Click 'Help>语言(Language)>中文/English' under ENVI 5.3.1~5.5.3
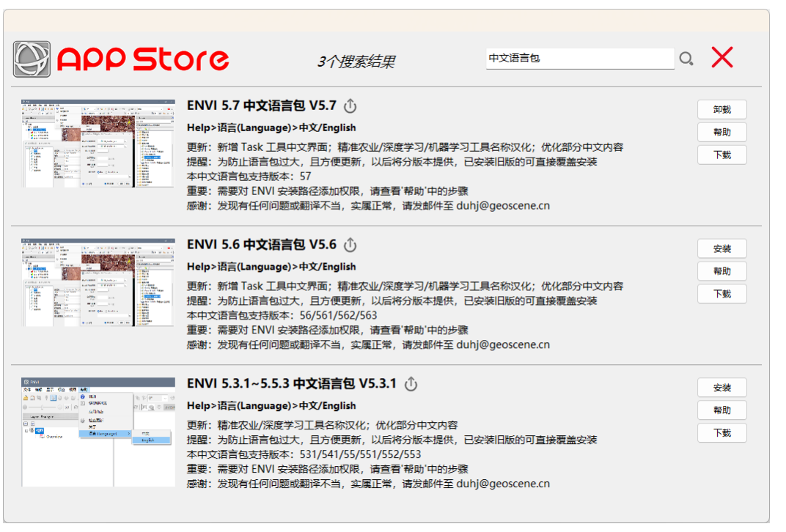The image size is (786, 532). [x=271, y=406]
